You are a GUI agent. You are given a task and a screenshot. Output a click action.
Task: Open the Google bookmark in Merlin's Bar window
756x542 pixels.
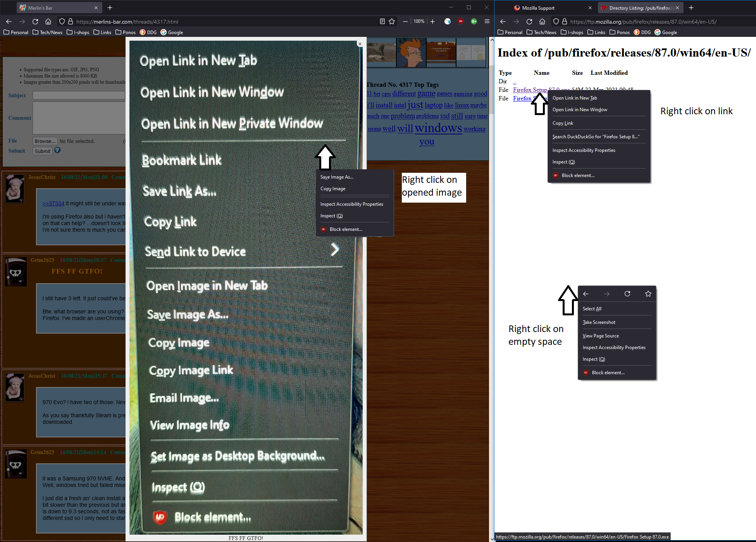coord(172,33)
